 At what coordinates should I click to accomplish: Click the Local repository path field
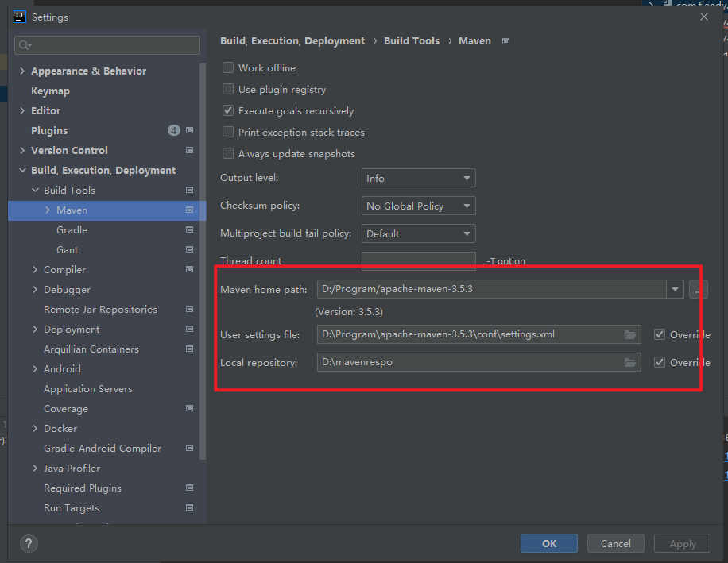click(478, 362)
